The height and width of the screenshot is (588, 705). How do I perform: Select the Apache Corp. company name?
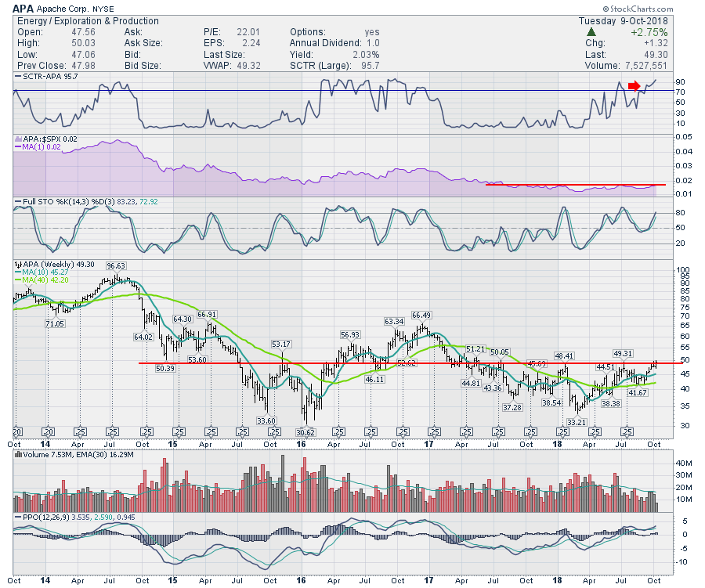coord(63,9)
